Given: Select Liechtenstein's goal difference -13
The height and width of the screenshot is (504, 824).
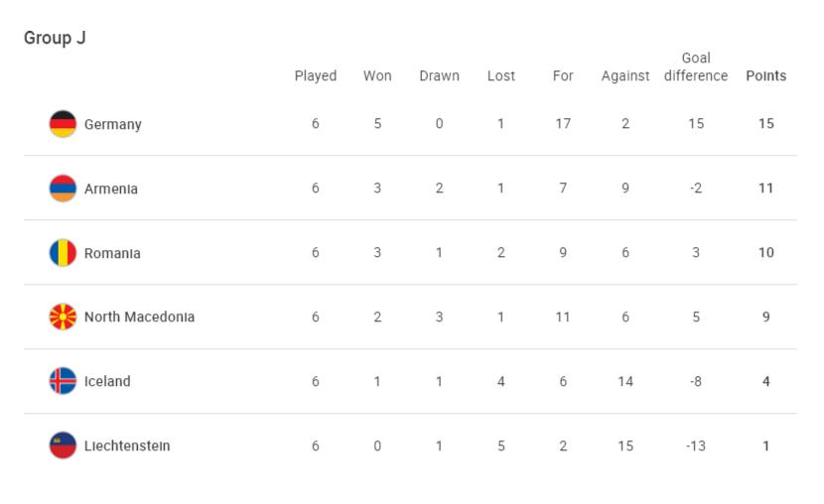Looking at the screenshot, I should coord(696,445).
